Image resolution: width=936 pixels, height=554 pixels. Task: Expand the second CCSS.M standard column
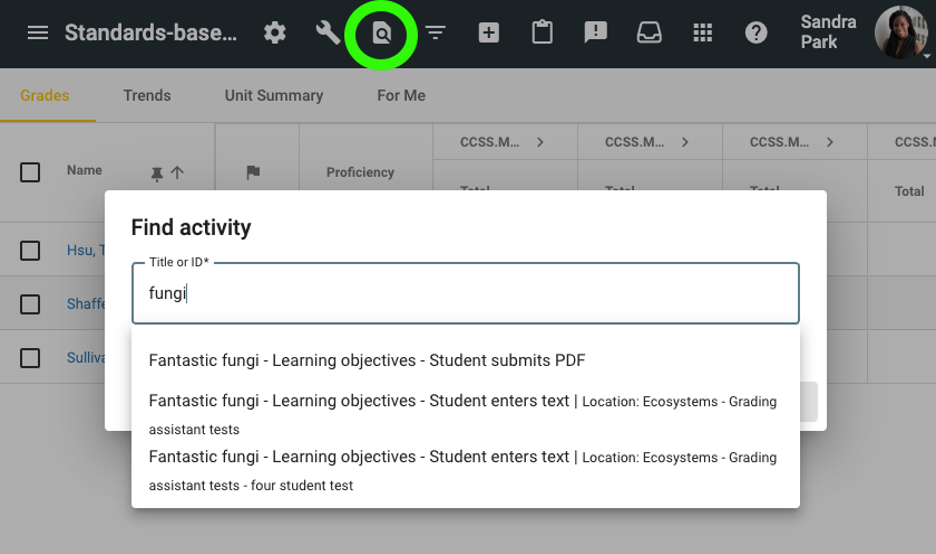click(x=685, y=142)
